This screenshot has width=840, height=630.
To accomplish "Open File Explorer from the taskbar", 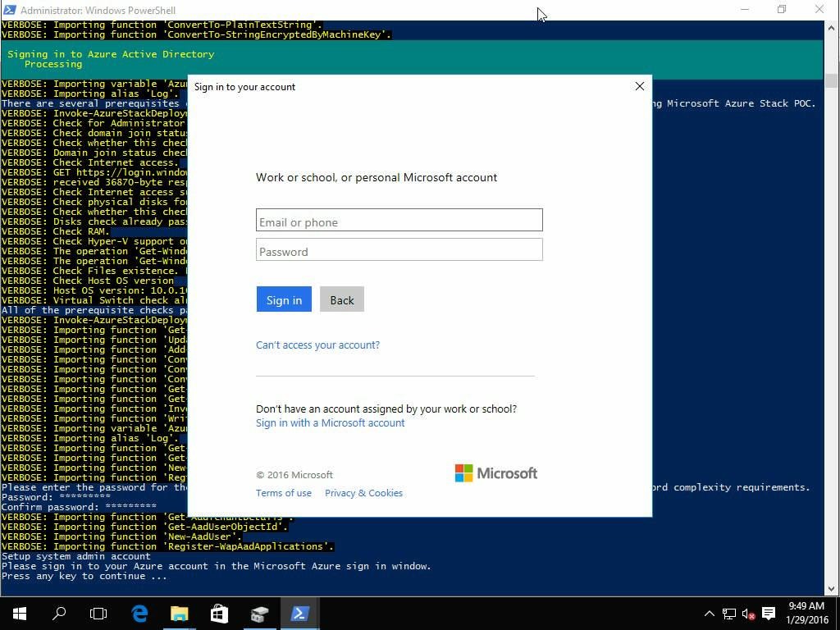I will 179,614.
